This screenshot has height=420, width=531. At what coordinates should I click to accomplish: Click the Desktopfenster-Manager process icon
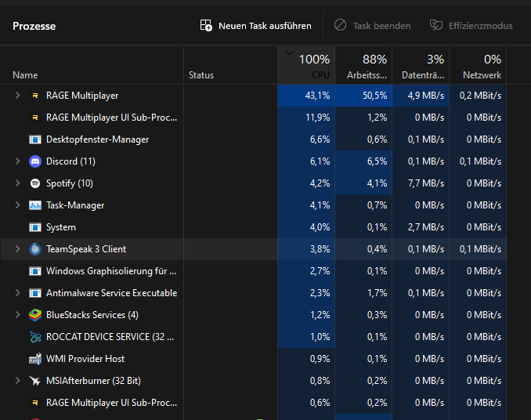35,139
